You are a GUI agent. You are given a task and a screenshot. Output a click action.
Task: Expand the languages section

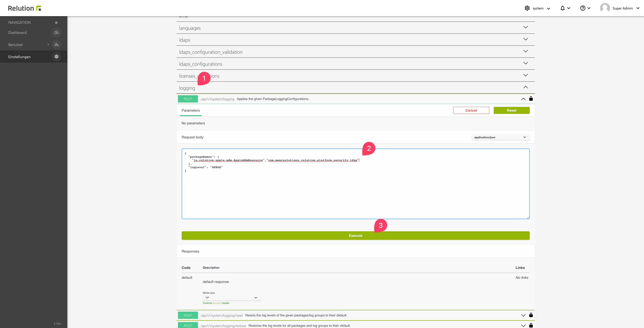(525, 27)
